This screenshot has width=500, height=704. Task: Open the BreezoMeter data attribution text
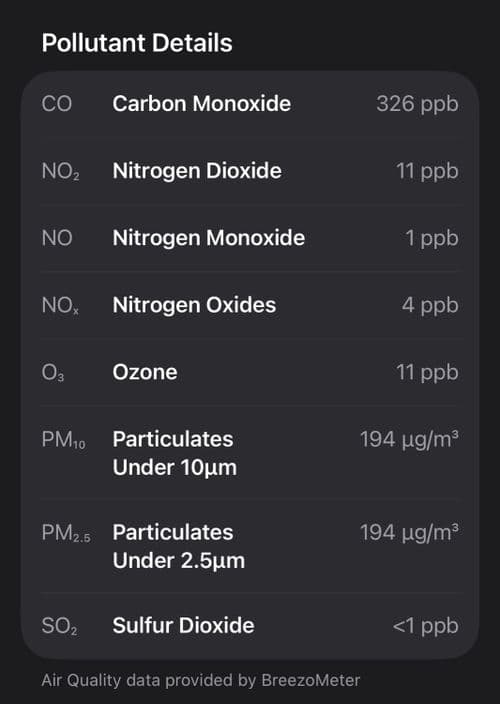[x=201, y=681]
